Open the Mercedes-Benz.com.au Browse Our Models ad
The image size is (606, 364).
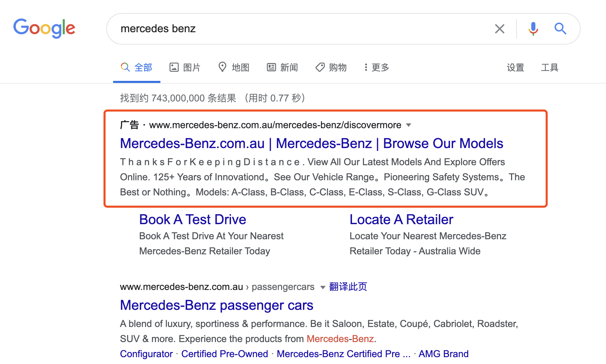[312, 143]
